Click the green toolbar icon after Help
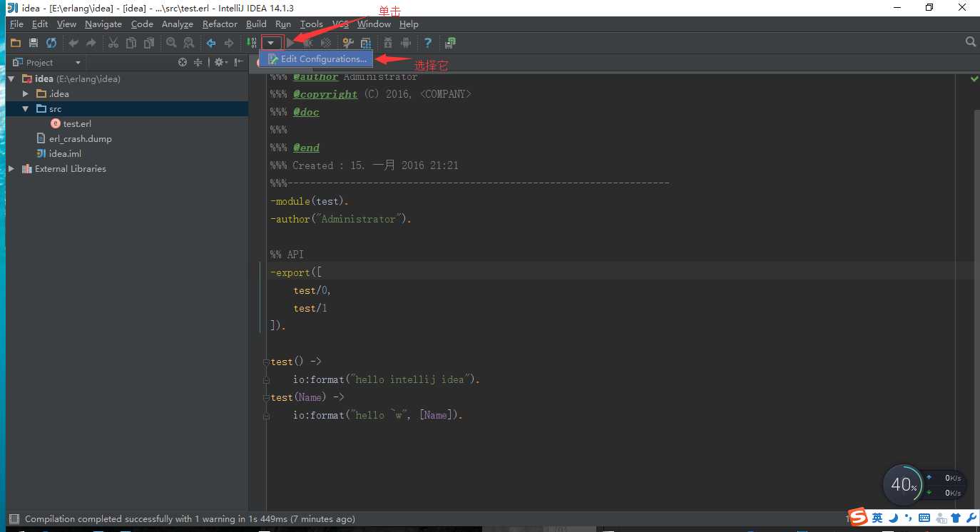Image resolution: width=980 pixels, height=532 pixels. coord(451,43)
